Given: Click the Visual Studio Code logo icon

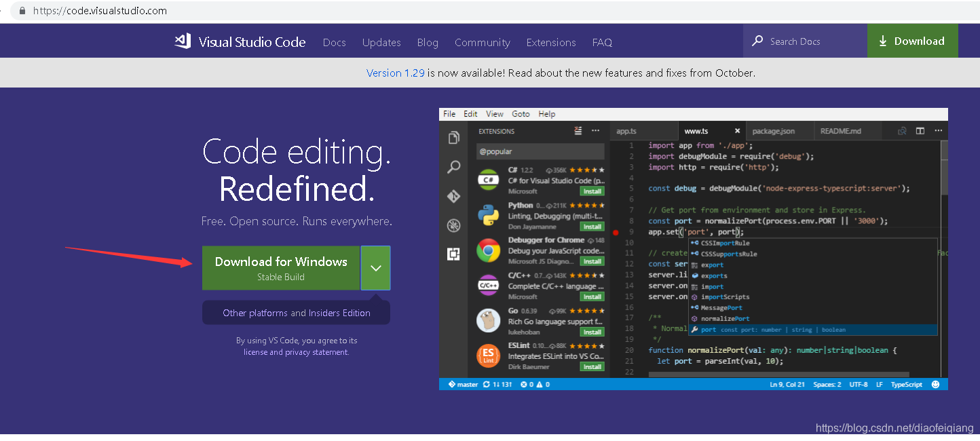Looking at the screenshot, I should coord(183,41).
